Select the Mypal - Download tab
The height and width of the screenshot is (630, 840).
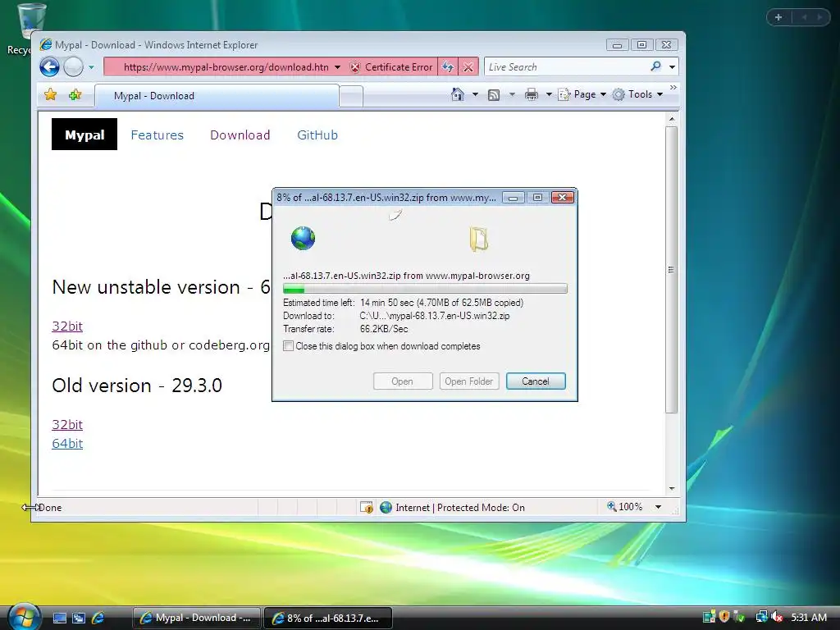pyautogui.click(x=217, y=96)
